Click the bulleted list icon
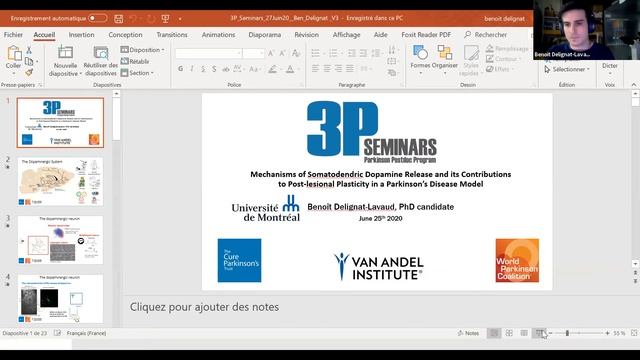Image resolution: width=640 pixels, height=360 pixels. point(316,53)
